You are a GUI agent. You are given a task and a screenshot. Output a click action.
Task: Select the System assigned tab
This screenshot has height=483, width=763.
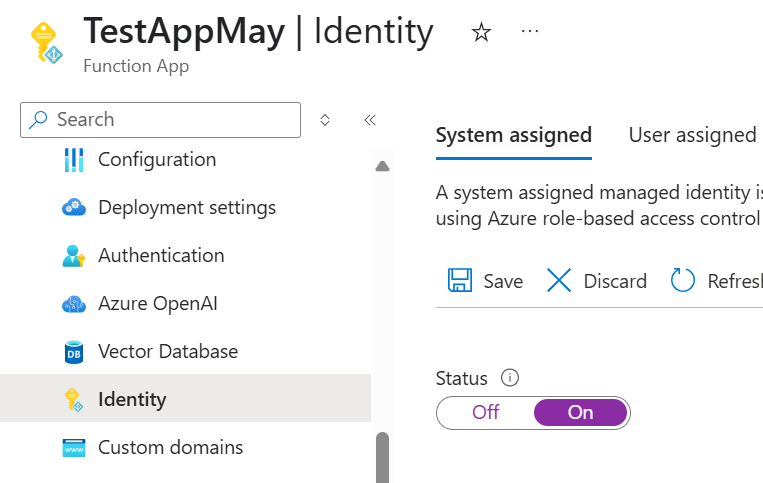[513, 135]
